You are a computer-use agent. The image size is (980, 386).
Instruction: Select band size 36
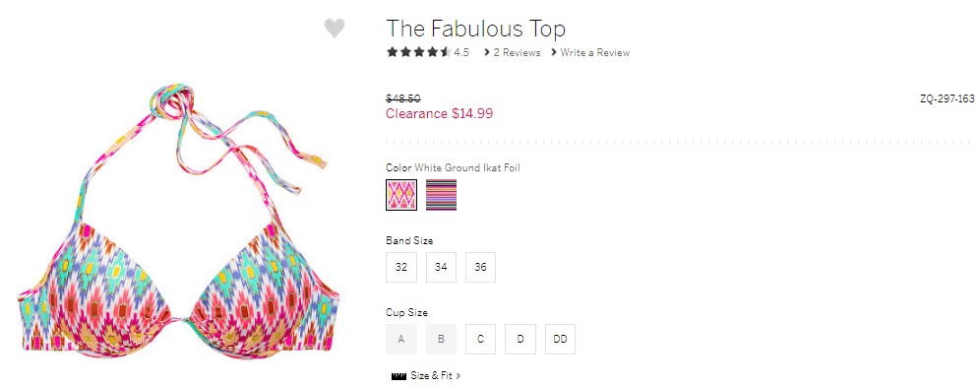click(x=480, y=267)
